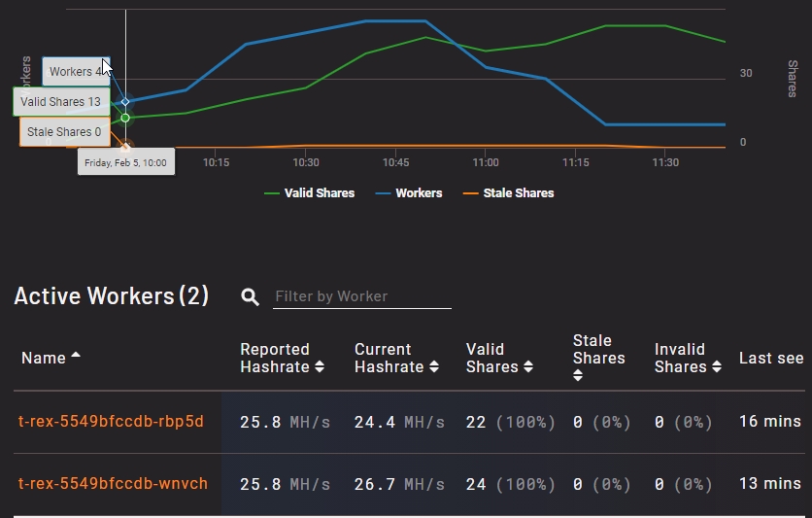
Task: Focus the Filter by Worker field
Action: 361,296
